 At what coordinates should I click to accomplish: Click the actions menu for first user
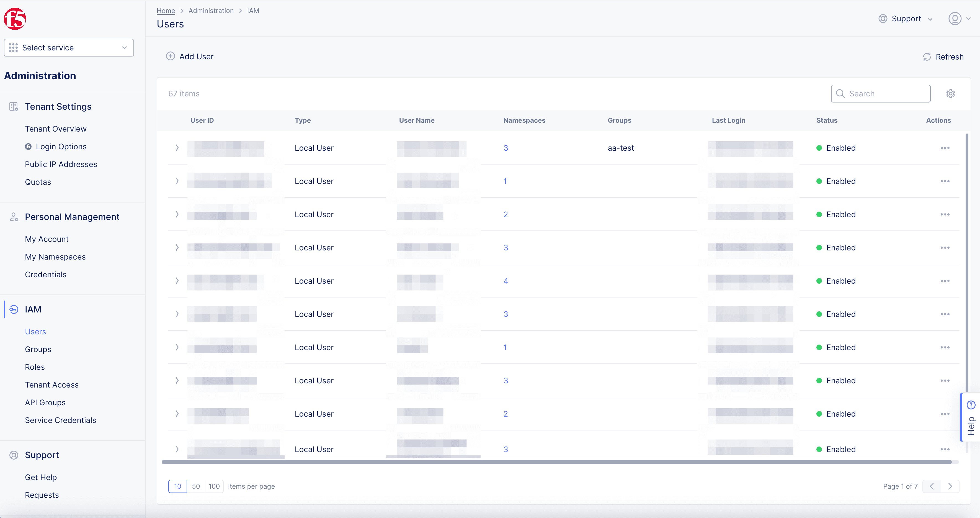tap(945, 148)
